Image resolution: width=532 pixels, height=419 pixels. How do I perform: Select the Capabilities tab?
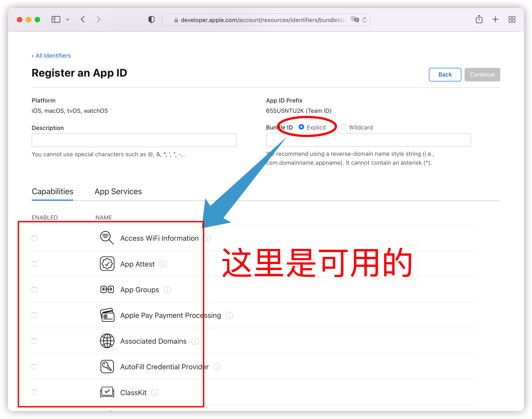coord(53,191)
